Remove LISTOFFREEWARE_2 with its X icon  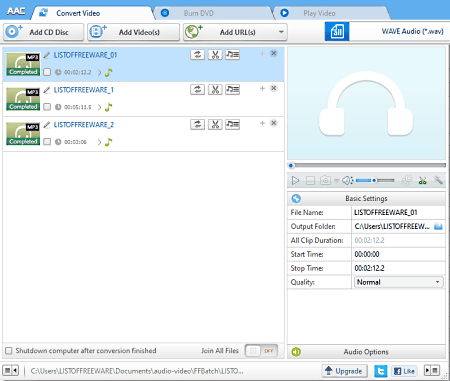point(274,123)
